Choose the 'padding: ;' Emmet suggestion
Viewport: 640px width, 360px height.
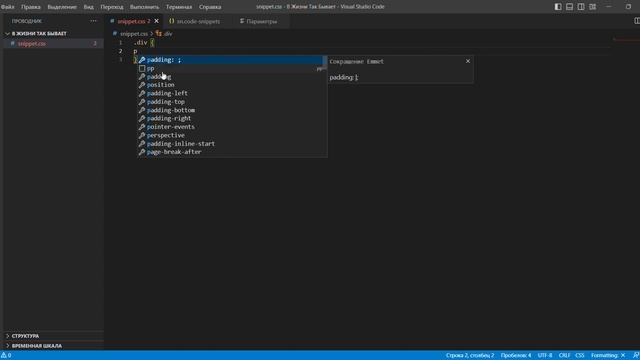[x=231, y=60]
